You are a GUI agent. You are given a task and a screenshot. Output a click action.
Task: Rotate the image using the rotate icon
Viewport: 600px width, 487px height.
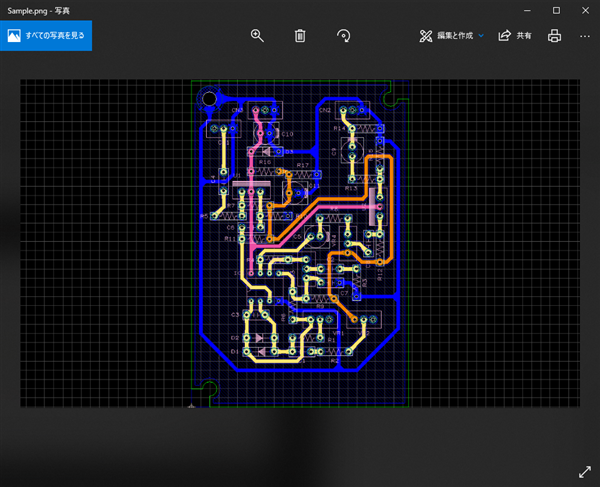pyautogui.click(x=343, y=35)
